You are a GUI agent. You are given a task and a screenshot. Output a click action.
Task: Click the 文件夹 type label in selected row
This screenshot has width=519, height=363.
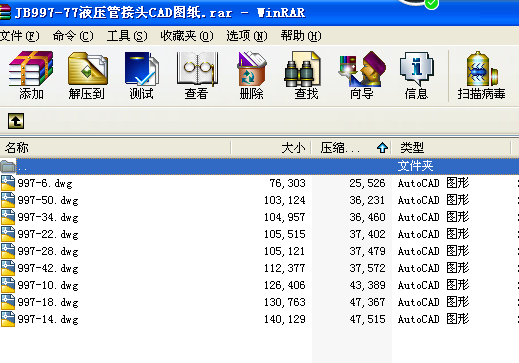415,166
